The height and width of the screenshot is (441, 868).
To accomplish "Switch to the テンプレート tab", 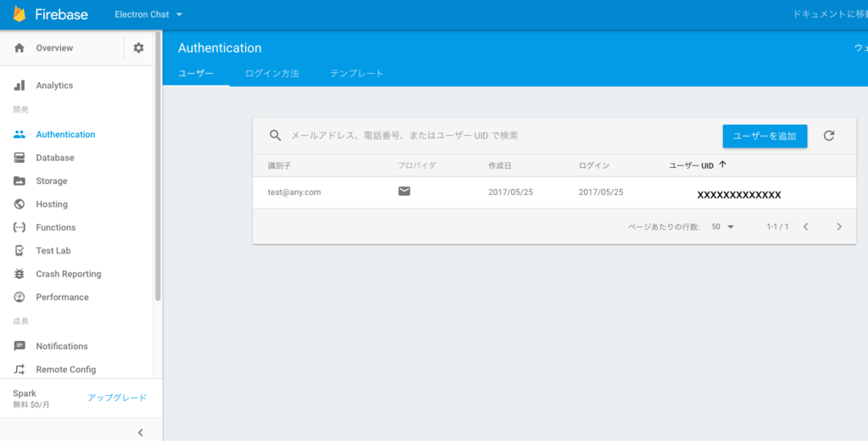I will 357,73.
